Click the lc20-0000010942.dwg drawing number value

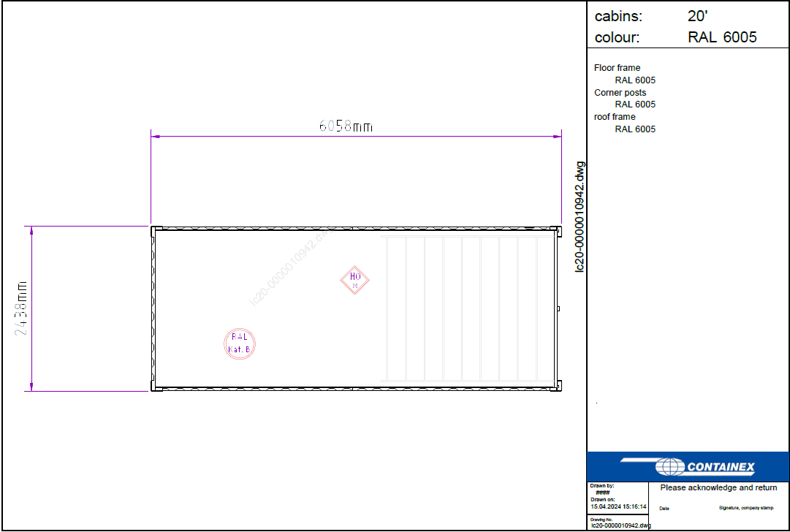click(x=621, y=525)
